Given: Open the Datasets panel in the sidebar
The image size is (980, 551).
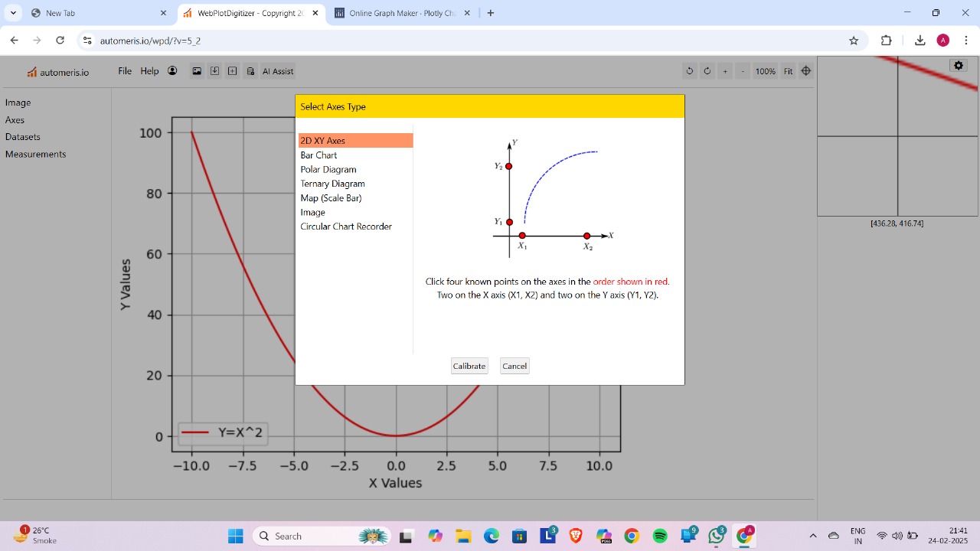Looking at the screenshot, I should (22, 136).
